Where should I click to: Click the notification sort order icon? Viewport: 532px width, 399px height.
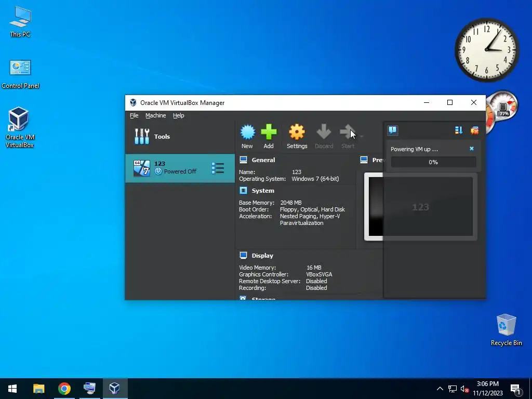tap(459, 130)
